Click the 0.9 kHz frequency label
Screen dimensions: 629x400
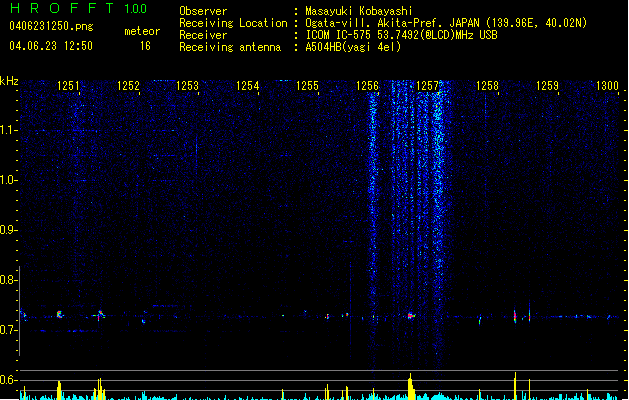[x=9, y=230]
